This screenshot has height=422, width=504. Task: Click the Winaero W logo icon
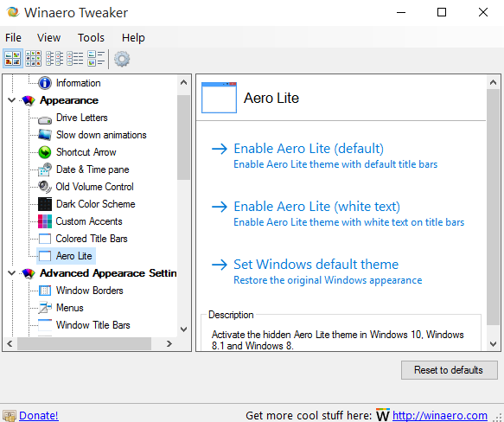[x=383, y=414]
